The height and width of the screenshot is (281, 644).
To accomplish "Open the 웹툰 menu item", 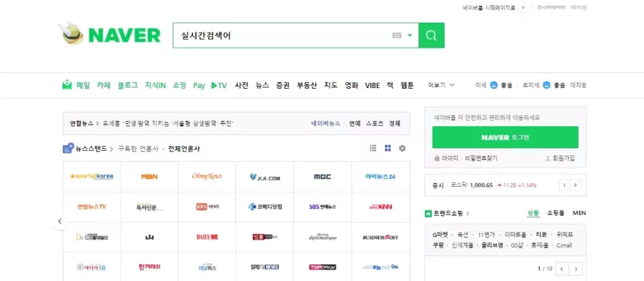I will (x=408, y=85).
